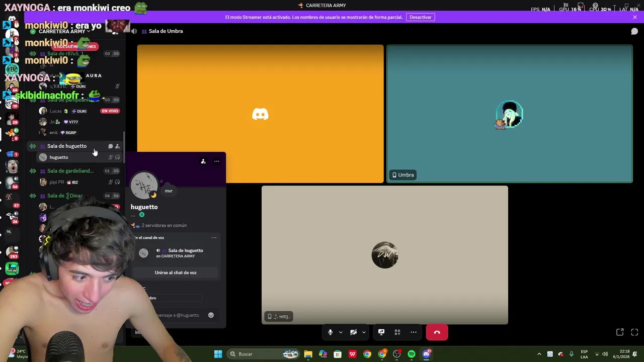Pop out the call window
This screenshot has width=644, height=362.
[x=620, y=332]
